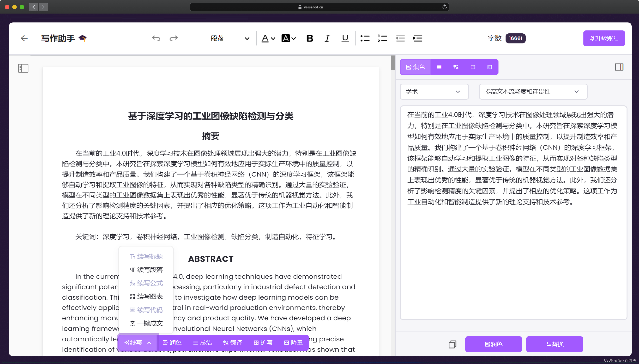Screen dimensions: 639x364
Task: Go back with the left arrow
Action: pos(24,38)
